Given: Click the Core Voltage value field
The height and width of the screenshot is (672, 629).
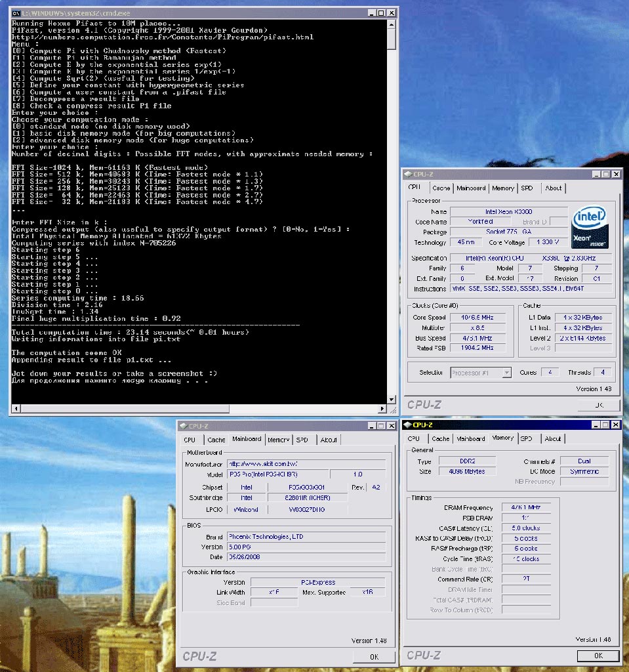Looking at the screenshot, I should [x=548, y=242].
